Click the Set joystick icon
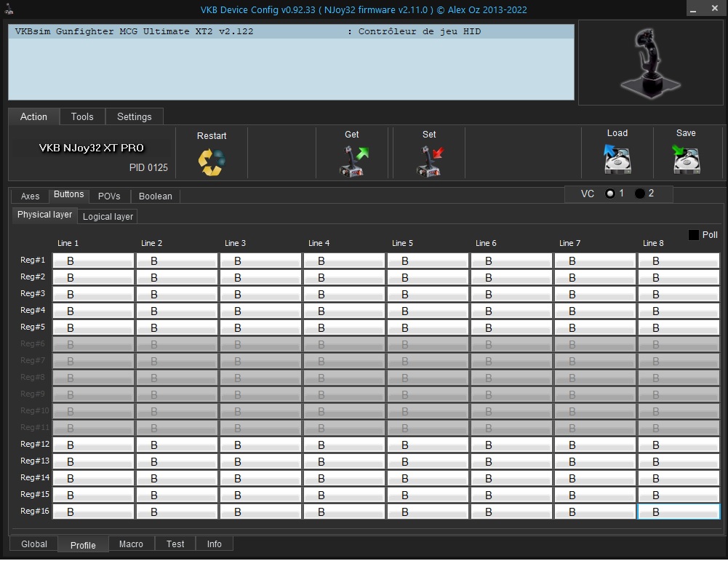 tap(430, 161)
